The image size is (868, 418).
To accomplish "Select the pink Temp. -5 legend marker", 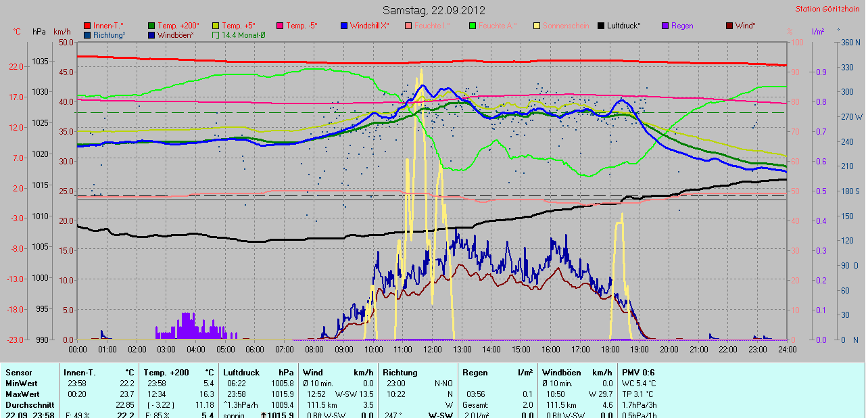I will pyautogui.click(x=280, y=26).
